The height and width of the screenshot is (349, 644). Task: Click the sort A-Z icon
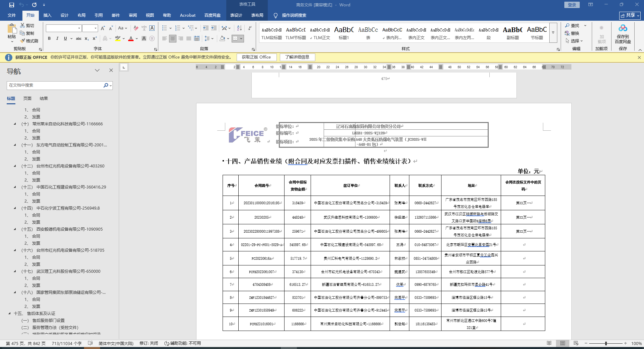click(x=239, y=28)
